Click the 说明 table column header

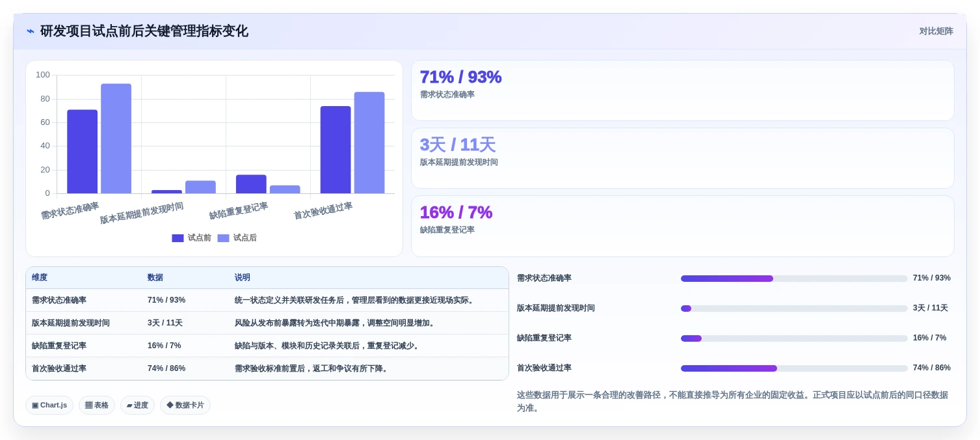(243, 277)
